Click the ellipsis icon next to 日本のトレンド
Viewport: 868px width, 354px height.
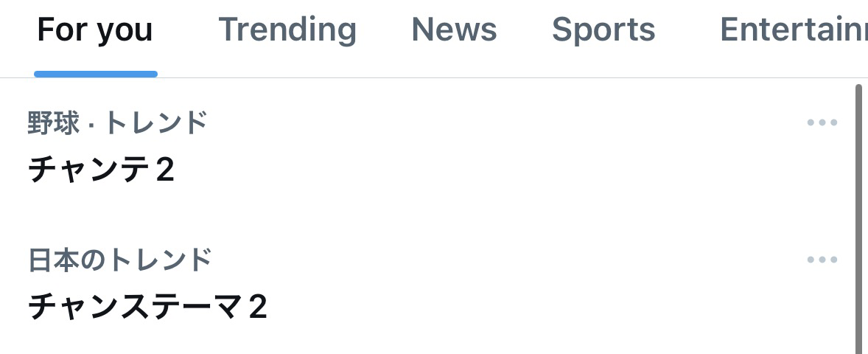(822, 260)
